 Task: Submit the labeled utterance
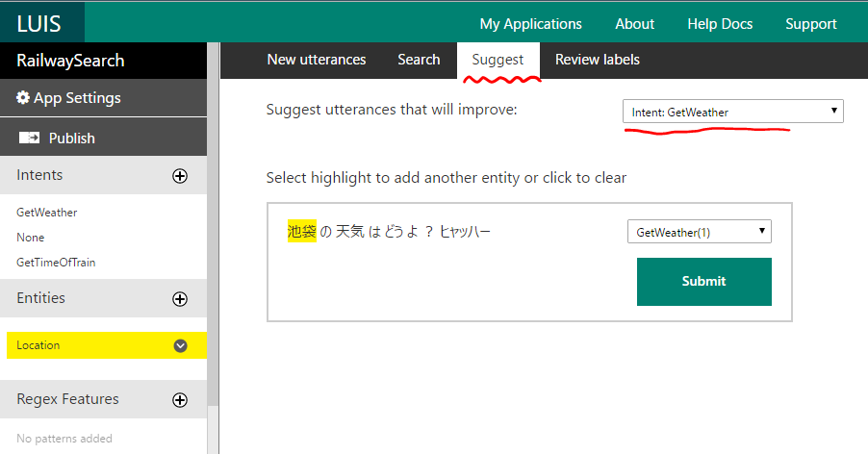(704, 282)
